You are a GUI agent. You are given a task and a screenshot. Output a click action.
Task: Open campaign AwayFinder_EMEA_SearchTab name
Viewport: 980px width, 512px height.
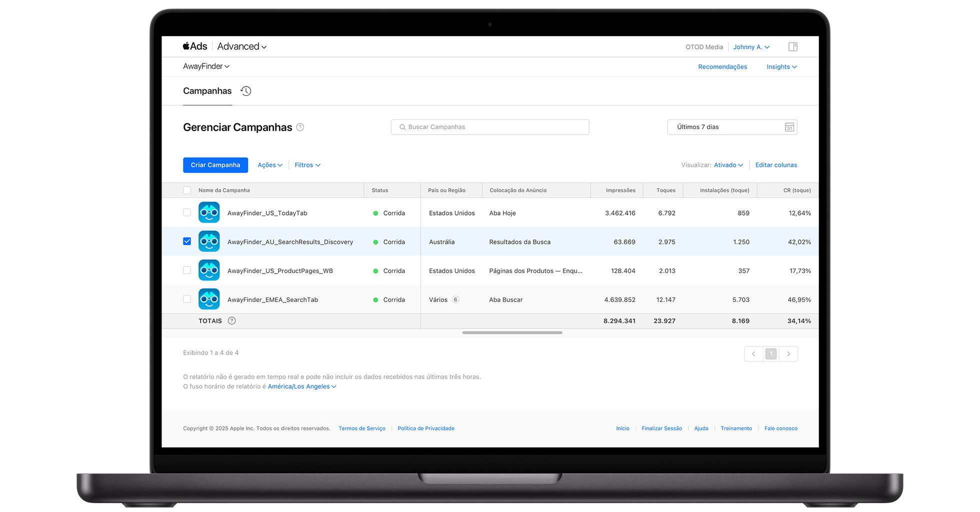coord(272,300)
